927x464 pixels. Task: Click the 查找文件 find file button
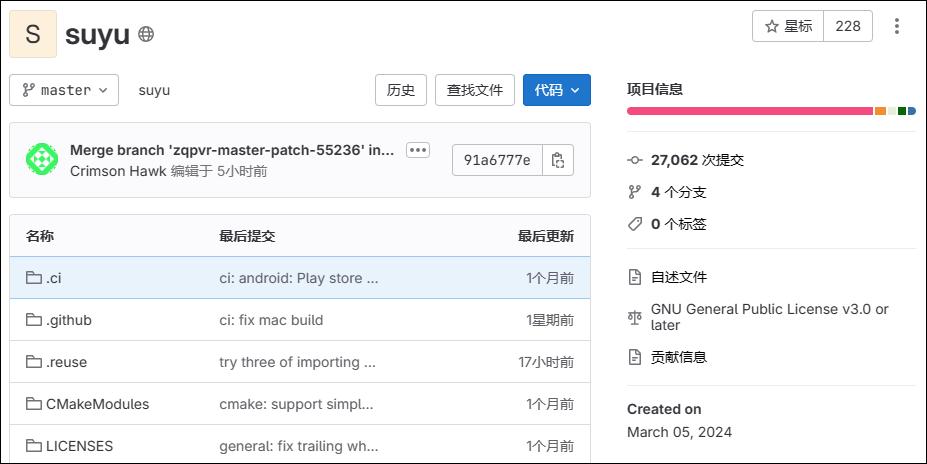point(475,90)
